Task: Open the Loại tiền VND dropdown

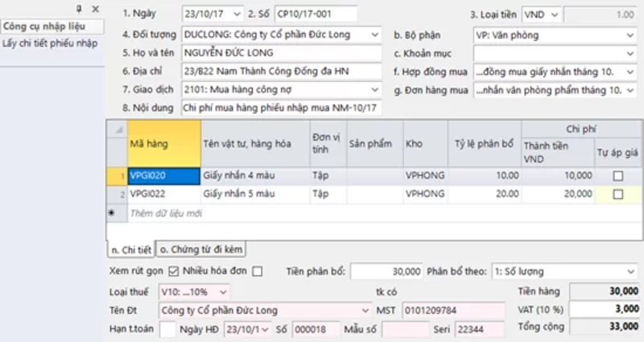Action: [555, 14]
